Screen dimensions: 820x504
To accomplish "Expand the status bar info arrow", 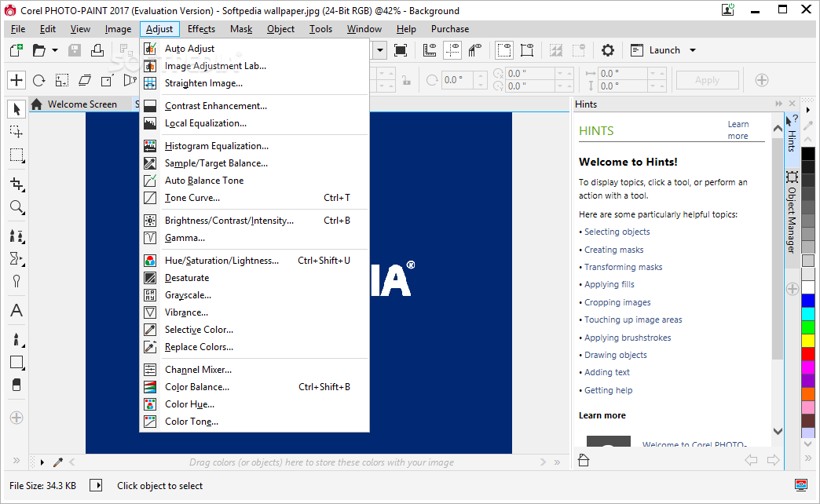I will pos(96,486).
